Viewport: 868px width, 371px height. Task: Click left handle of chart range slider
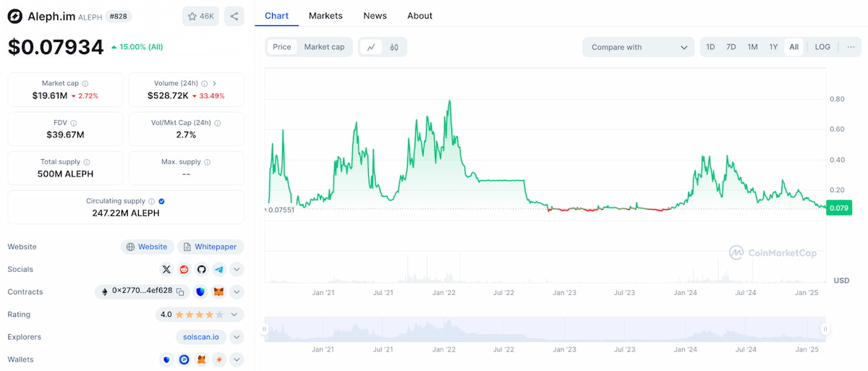coord(265,329)
